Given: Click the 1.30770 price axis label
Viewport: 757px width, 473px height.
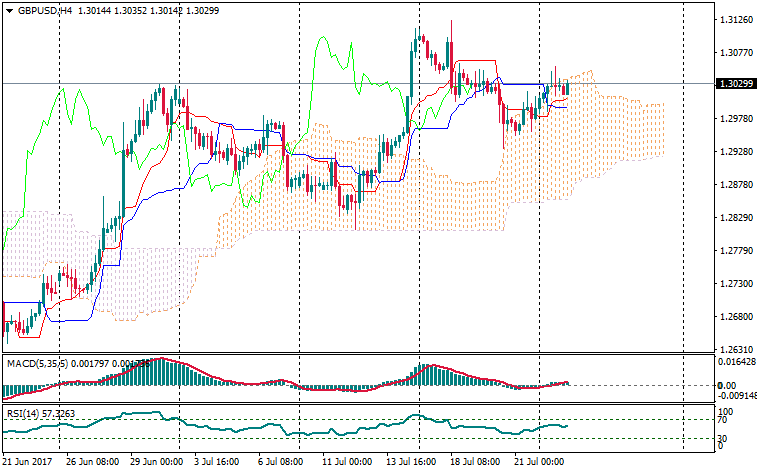Looking at the screenshot, I should [x=735, y=52].
